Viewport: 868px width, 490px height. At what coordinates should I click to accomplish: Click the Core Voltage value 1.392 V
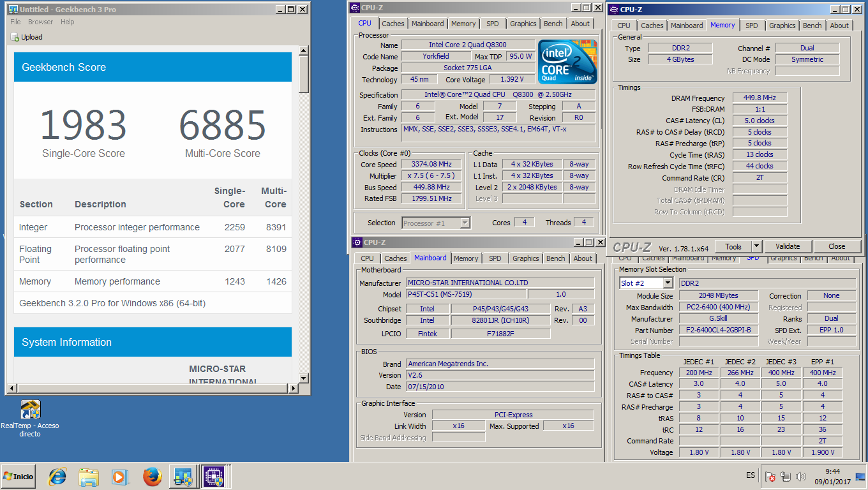click(512, 79)
